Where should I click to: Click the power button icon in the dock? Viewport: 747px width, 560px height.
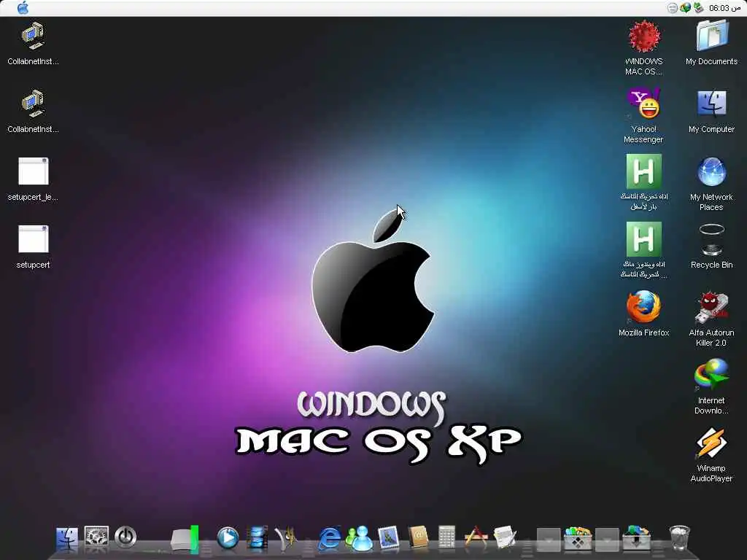(125, 537)
